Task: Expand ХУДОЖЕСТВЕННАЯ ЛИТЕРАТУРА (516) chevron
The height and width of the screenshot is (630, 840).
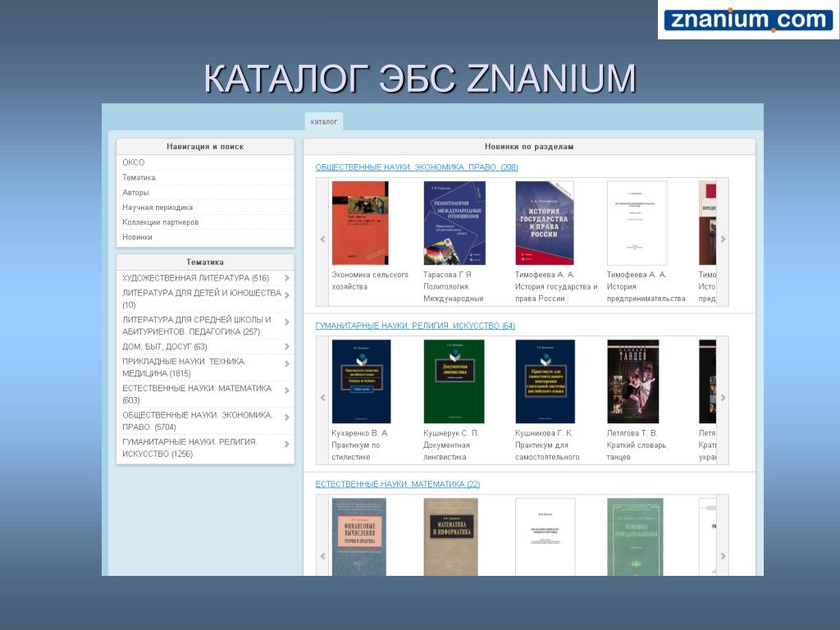Action: pyautogui.click(x=287, y=278)
